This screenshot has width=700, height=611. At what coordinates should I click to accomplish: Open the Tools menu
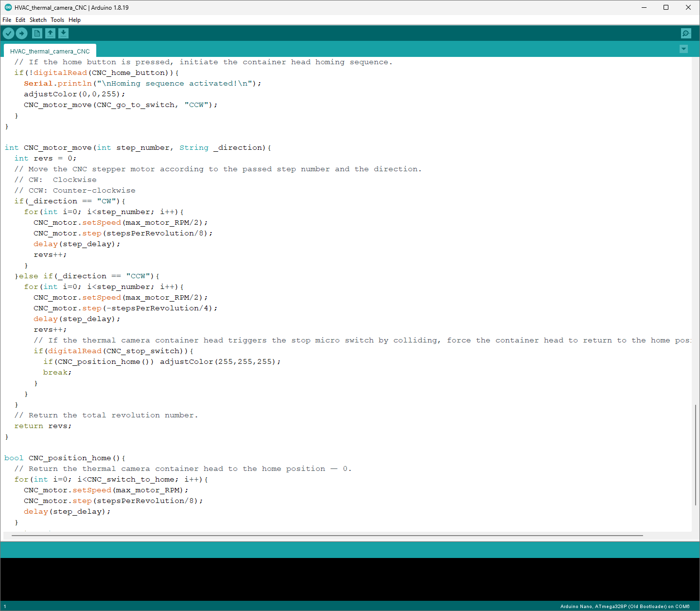pos(57,20)
